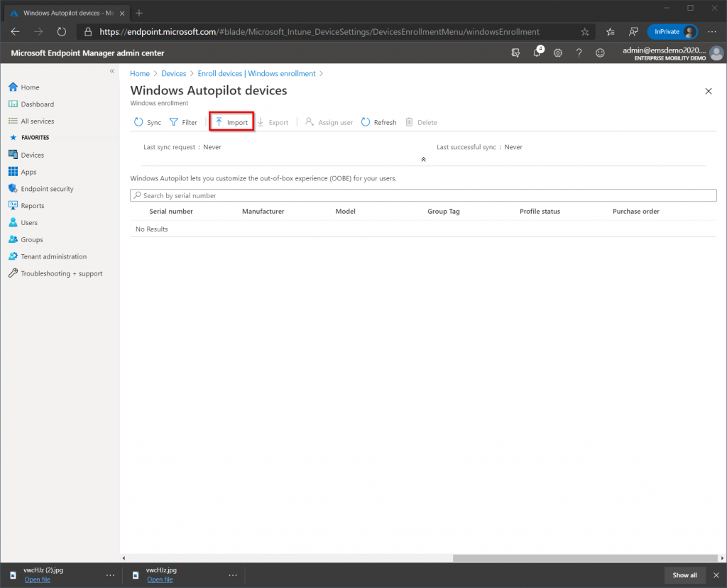Viewport: 727px width, 588px height.
Task: Refresh the Autopilot devices list
Action: pyautogui.click(x=379, y=122)
